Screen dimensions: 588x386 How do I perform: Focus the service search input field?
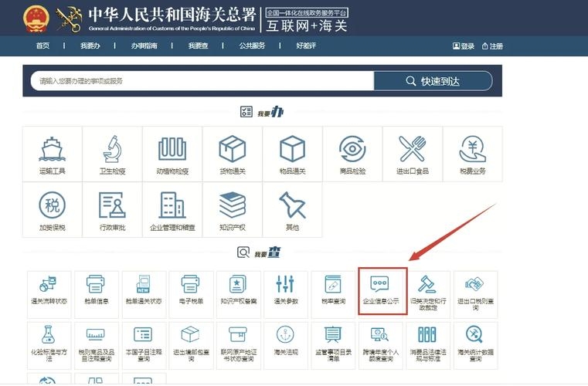point(202,81)
